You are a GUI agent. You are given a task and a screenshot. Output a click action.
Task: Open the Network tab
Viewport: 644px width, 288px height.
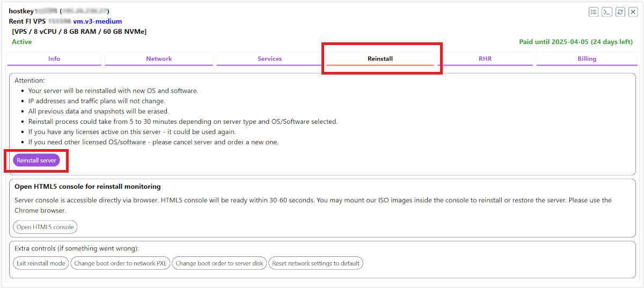point(159,59)
